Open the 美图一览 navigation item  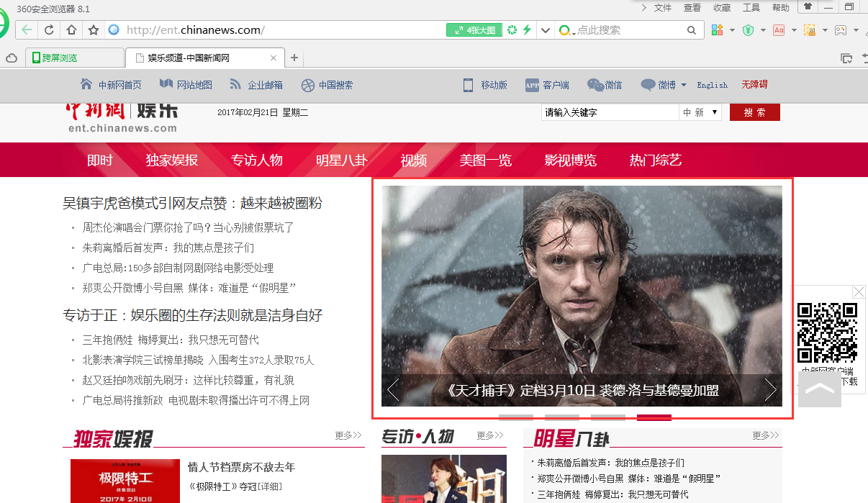[x=486, y=160]
